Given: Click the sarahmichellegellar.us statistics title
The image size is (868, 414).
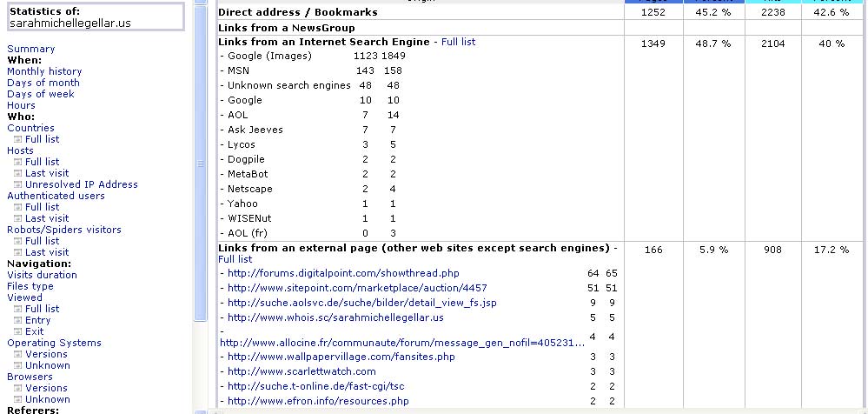Looking at the screenshot, I should point(70,23).
